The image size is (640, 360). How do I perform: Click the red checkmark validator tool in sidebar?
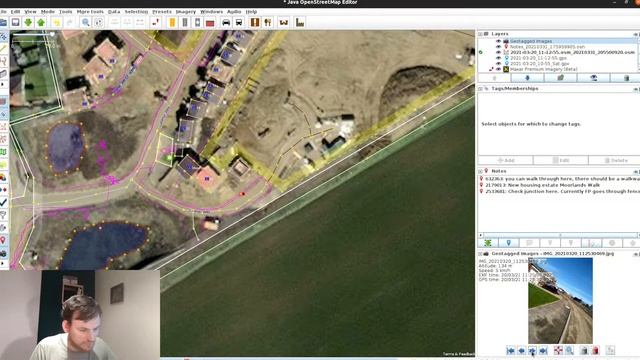pos(4,202)
